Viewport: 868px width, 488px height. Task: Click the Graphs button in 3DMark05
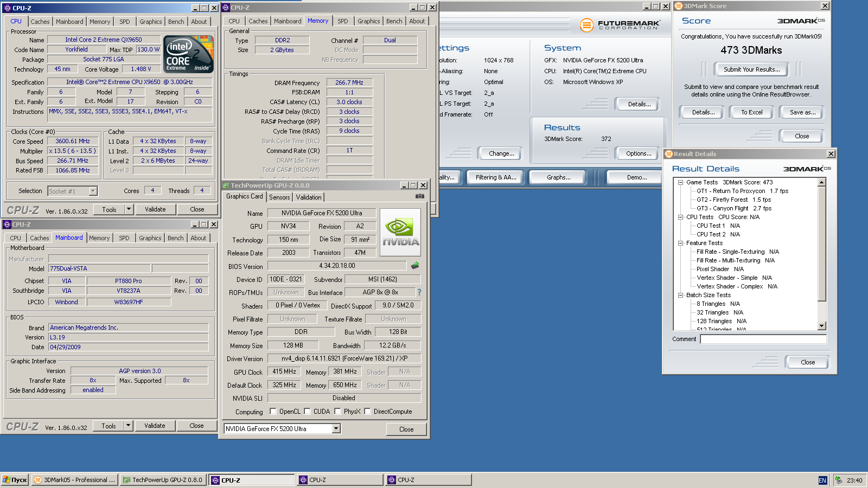[x=558, y=177]
